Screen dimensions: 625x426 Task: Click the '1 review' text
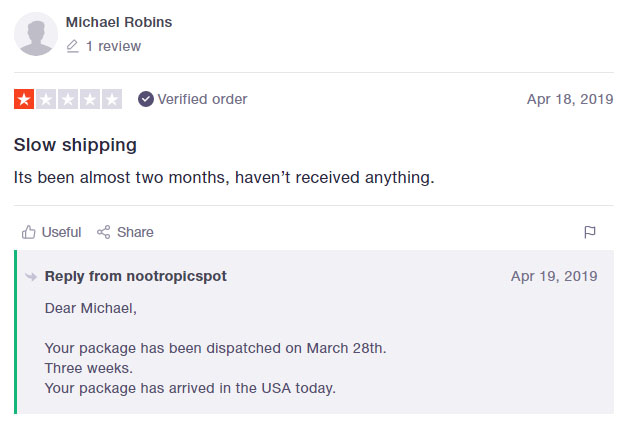(x=114, y=46)
